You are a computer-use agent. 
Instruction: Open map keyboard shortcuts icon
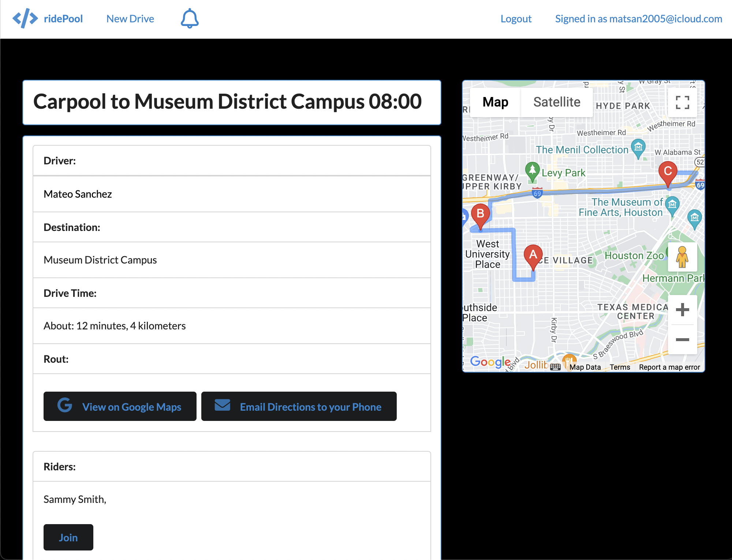point(555,367)
